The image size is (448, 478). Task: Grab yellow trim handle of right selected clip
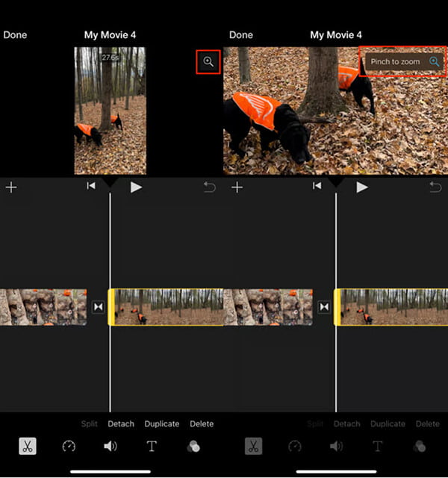click(x=337, y=307)
